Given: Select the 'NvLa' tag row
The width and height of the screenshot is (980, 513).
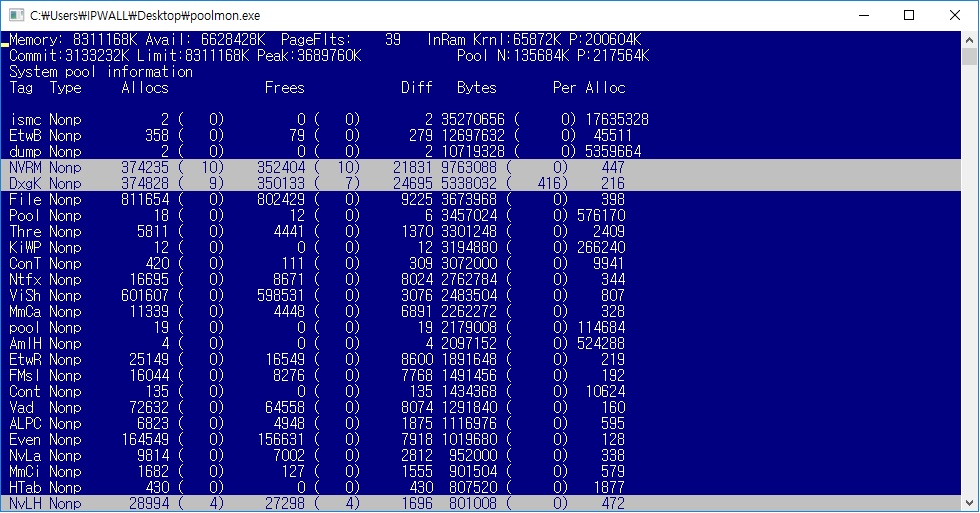Looking at the screenshot, I should 481,456.
